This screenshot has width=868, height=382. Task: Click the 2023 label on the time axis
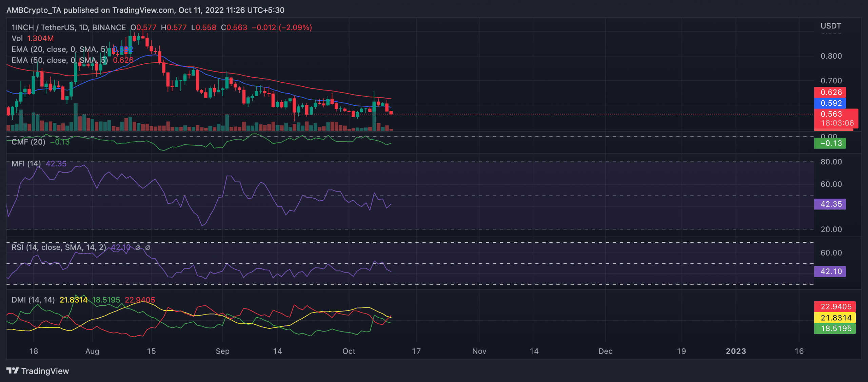(736, 351)
